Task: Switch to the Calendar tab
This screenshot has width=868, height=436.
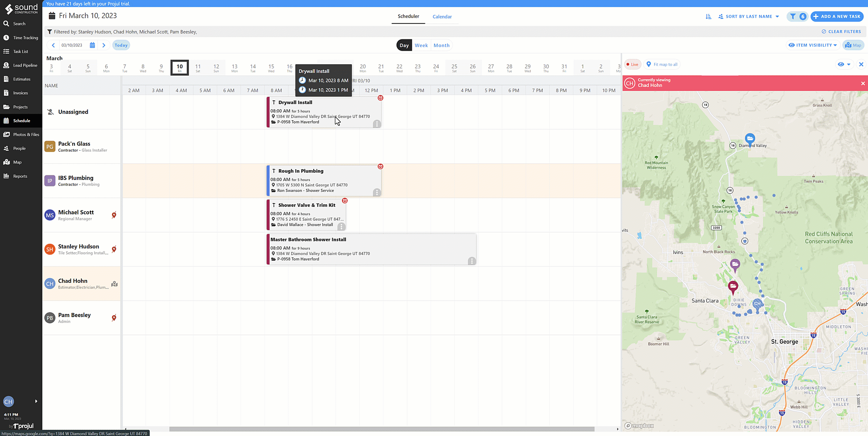Action: tap(442, 16)
